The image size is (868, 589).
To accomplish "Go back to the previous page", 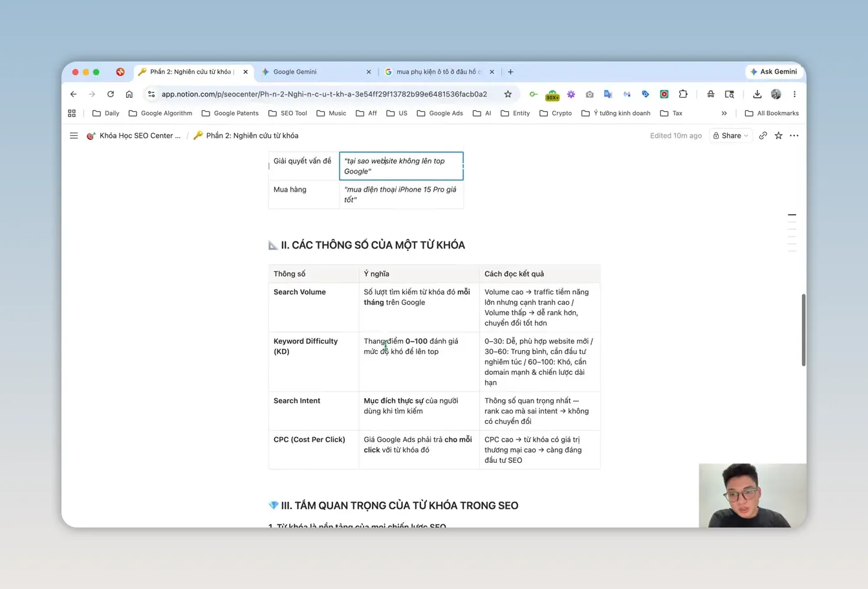I will click(73, 94).
